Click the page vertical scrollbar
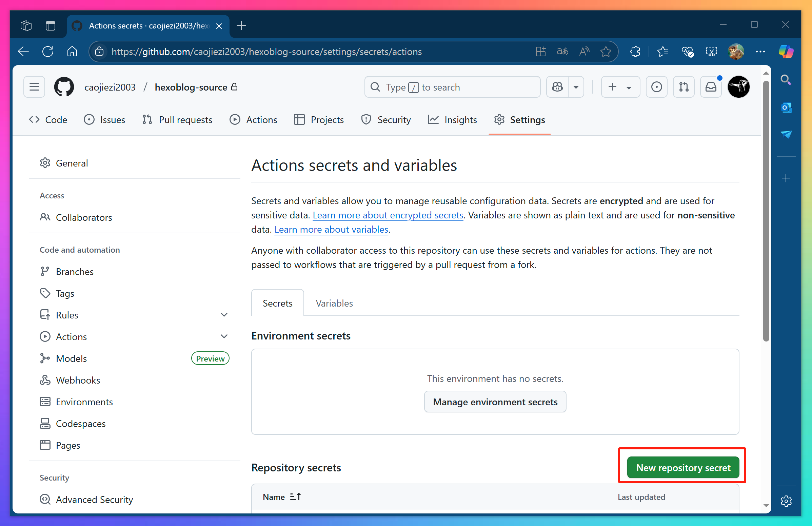 [766, 212]
